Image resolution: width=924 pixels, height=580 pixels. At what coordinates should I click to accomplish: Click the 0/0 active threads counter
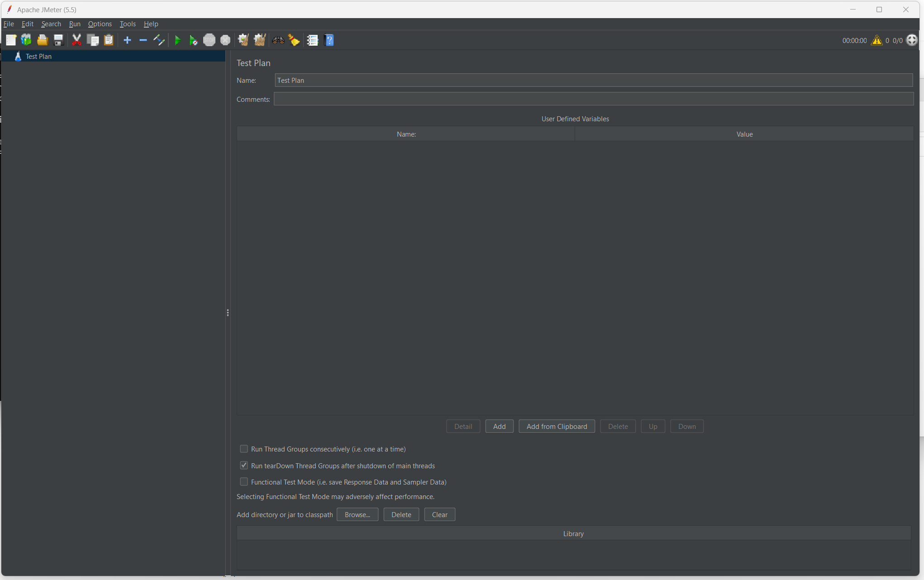[897, 41]
